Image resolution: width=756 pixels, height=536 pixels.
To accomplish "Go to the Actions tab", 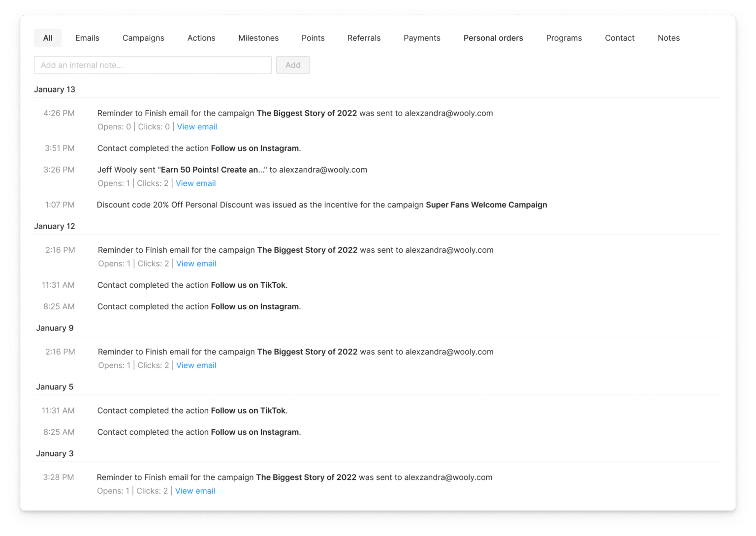I will [x=201, y=38].
